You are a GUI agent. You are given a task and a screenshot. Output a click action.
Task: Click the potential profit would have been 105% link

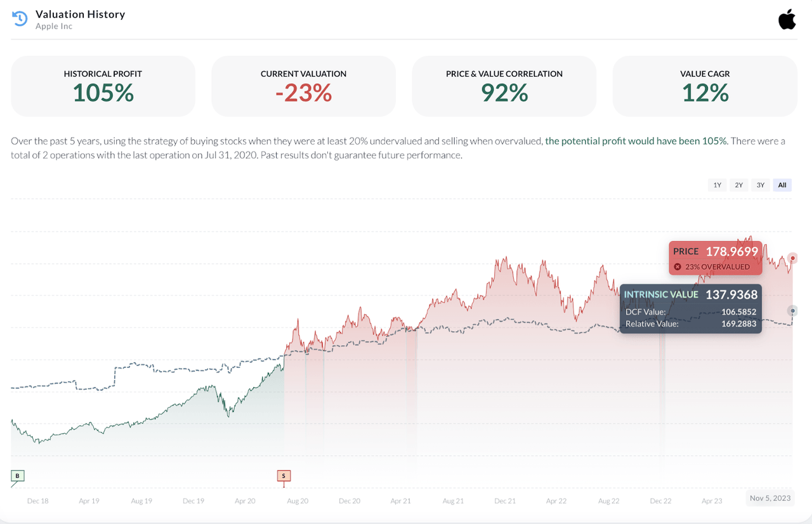coord(635,141)
